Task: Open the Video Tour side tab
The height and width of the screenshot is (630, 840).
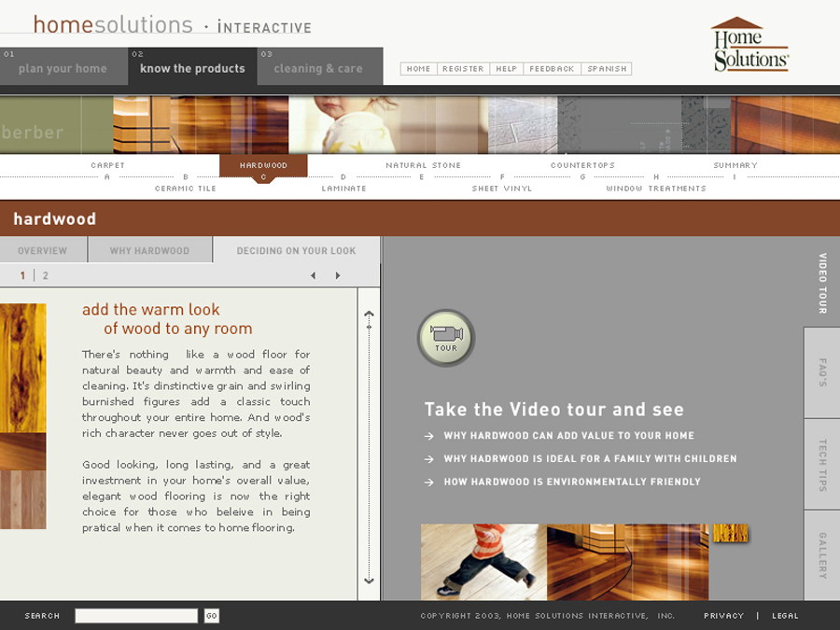Action: (822, 283)
